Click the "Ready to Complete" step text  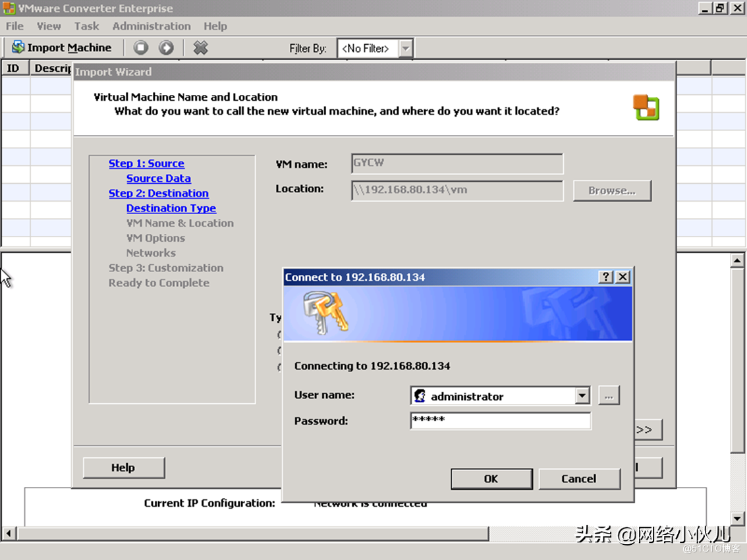coord(159,283)
